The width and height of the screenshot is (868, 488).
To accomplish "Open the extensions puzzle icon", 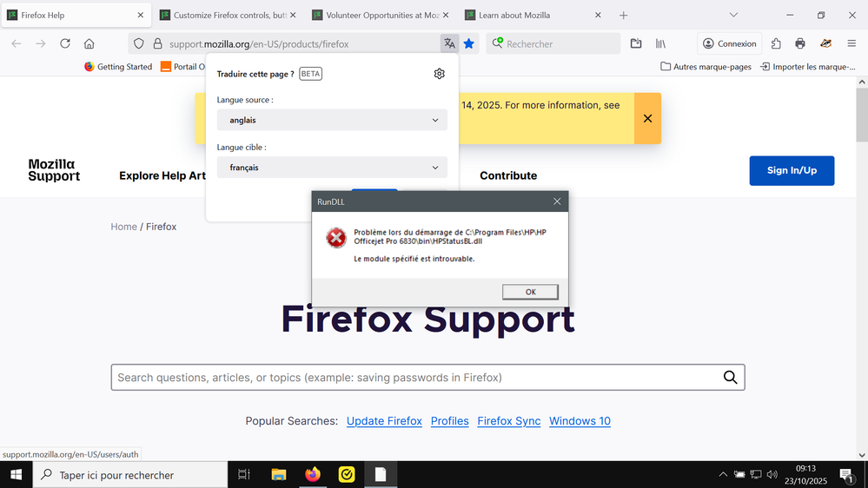I will point(776,43).
